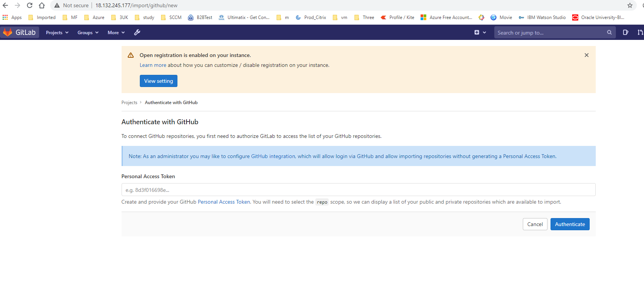Expand the More dropdown menu
Viewport: 644px width, 299px height.
tap(116, 32)
